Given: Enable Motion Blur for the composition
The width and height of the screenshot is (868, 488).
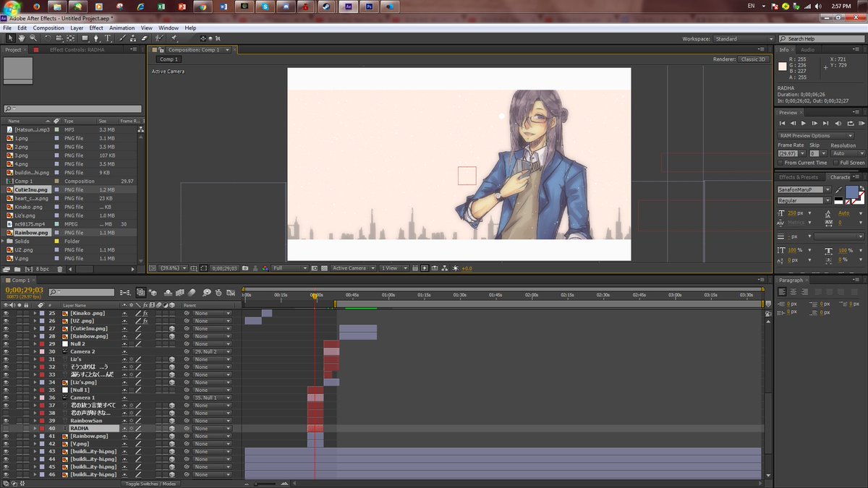Looking at the screenshot, I should [192, 293].
